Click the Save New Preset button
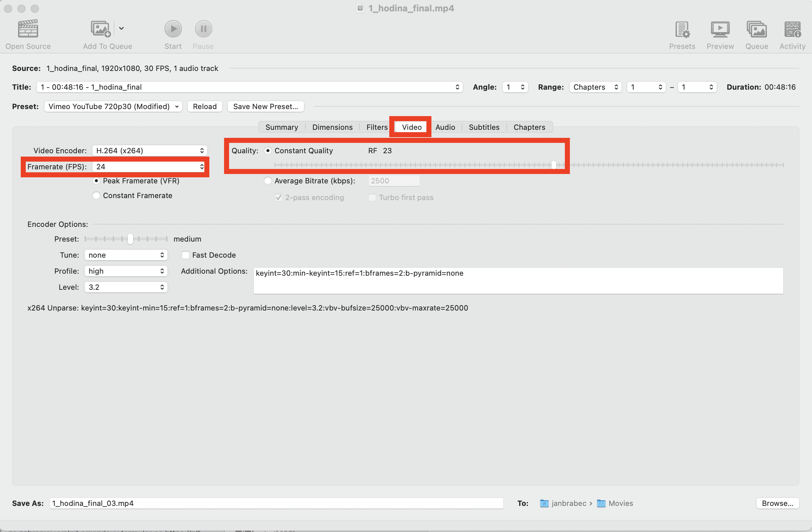 point(265,106)
